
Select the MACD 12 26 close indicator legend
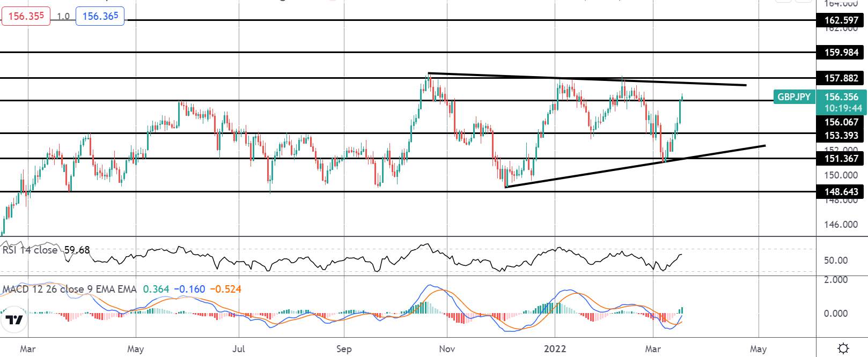pos(69,289)
